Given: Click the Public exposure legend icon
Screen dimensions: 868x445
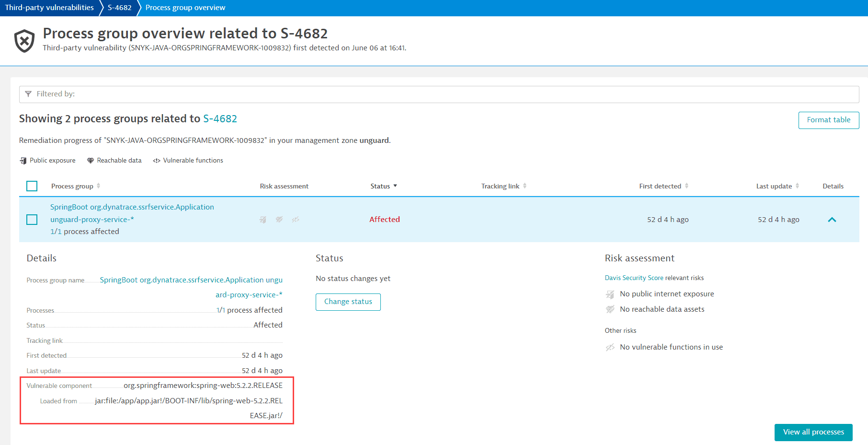Looking at the screenshot, I should click(x=23, y=161).
